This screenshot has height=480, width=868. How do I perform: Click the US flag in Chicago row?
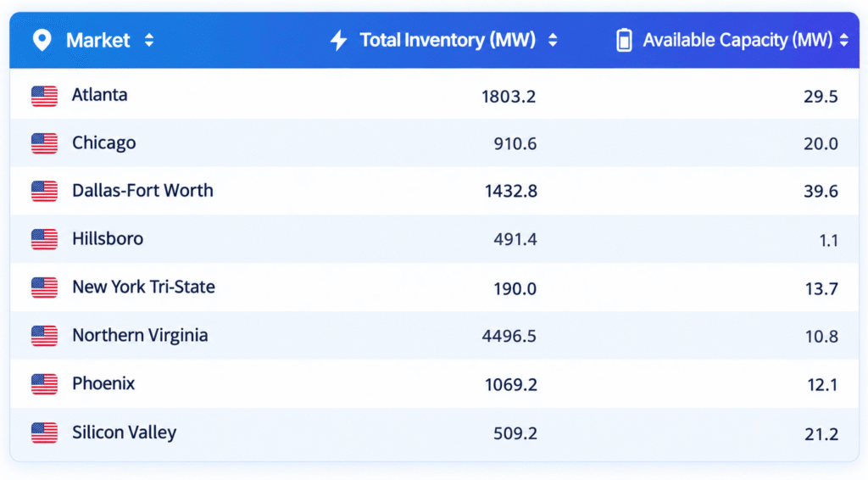[44, 143]
